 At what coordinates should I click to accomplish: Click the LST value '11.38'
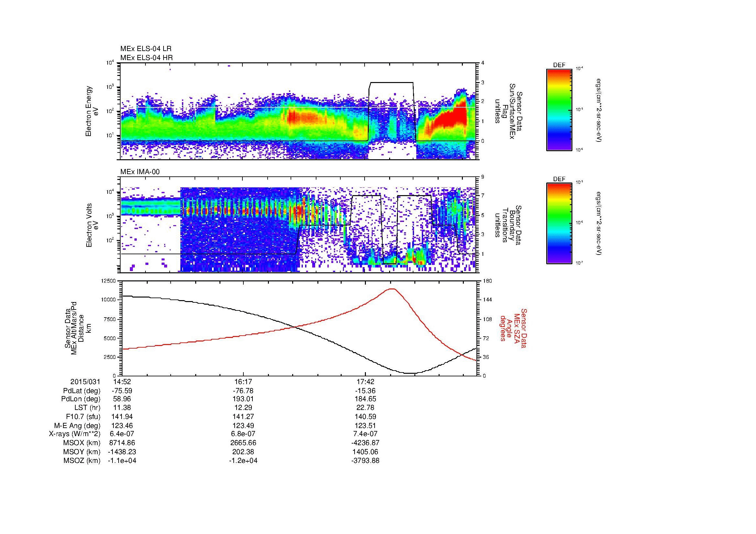(x=122, y=408)
